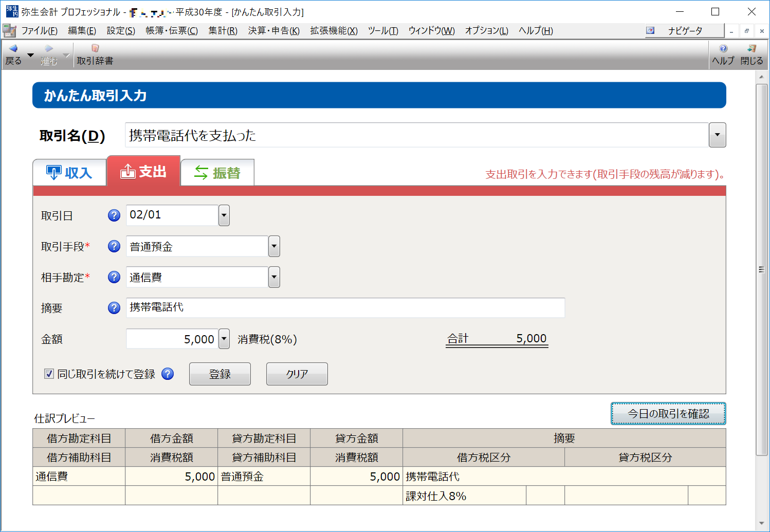The width and height of the screenshot is (770, 532).
Task: Open the 取引辞書 dictionary icon
Action: coord(95,48)
